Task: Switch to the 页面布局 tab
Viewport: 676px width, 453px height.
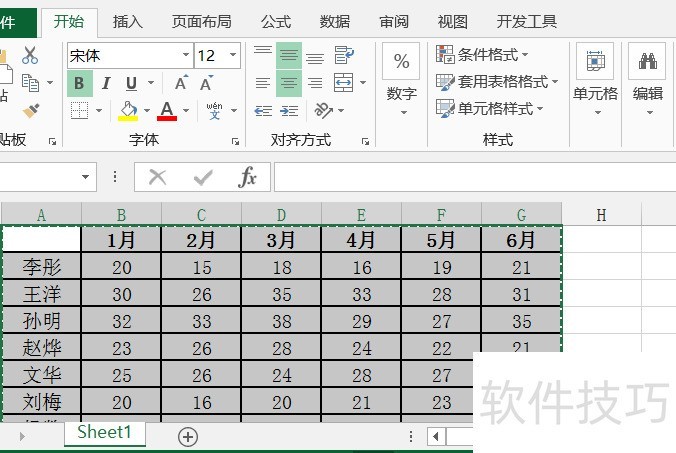Action: tap(202, 22)
